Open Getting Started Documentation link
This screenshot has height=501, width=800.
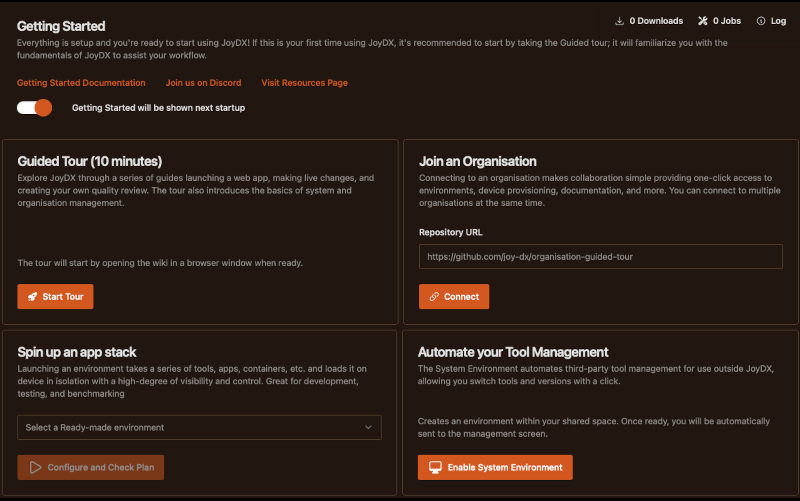[x=81, y=83]
